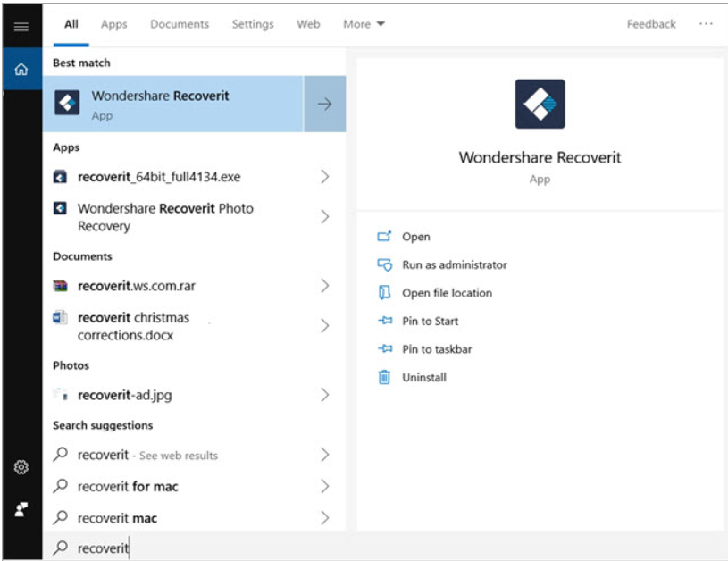Image resolution: width=728 pixels, height=561 pixels.
Task: Select Pin to Start
Action: point(430,321)
